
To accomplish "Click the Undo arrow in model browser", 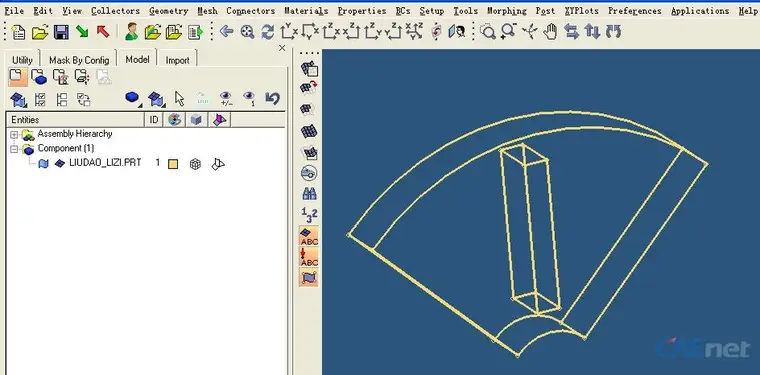I will (272, 99).
